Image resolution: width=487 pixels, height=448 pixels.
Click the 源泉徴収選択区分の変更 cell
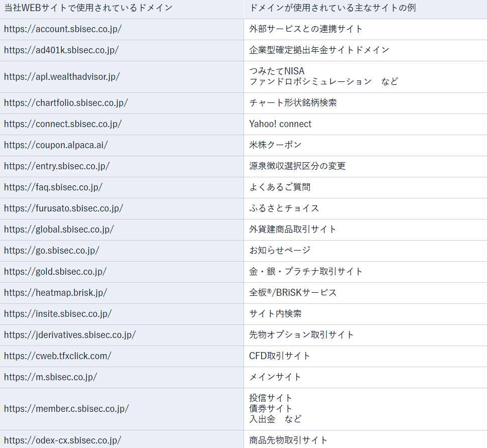366,167
